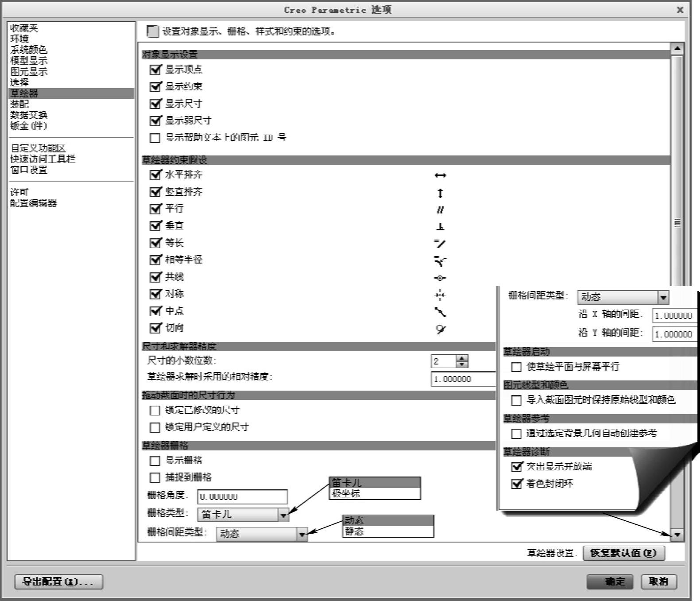Click the scrollbar down arrow
This screenshot has width=700, height=601.
677,535
